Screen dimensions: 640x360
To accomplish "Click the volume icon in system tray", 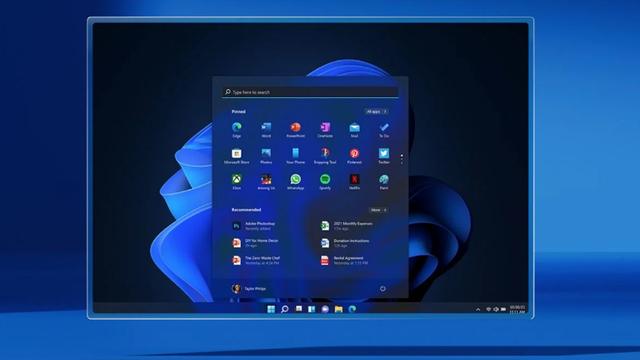I will click(496, 309).
